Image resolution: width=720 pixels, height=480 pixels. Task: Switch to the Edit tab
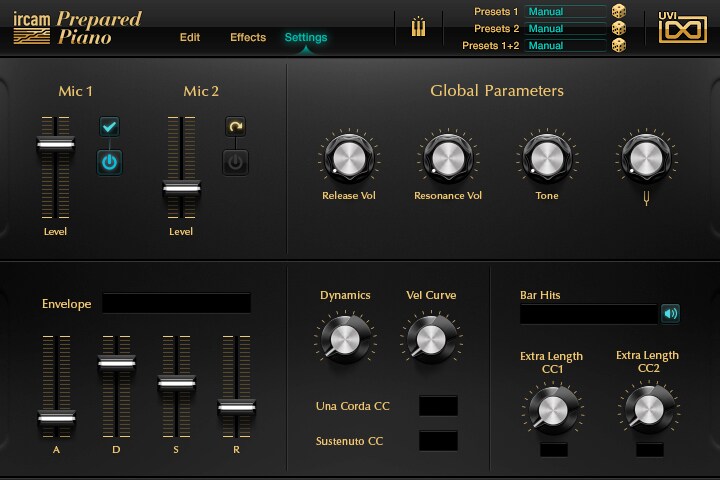[x=190, y=37]
